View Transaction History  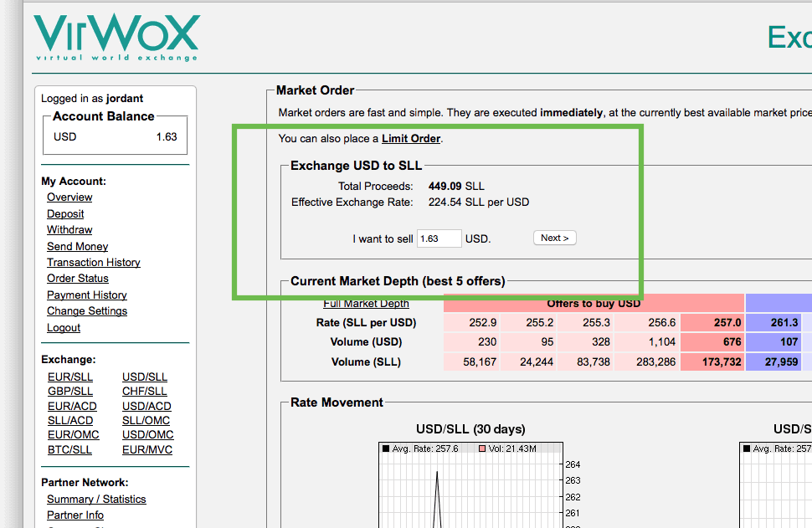(93, 263)
